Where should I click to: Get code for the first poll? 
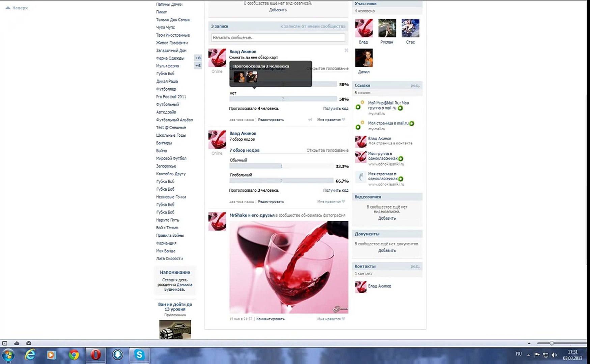click(336, 109)
